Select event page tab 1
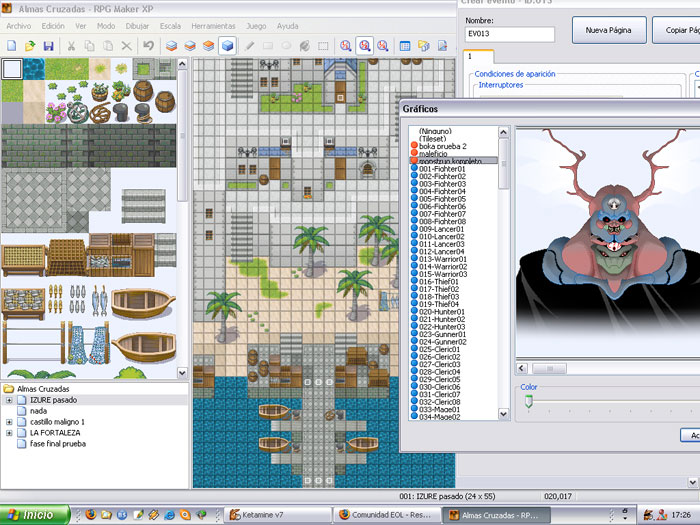Image resolution: width=700 pixels, height=525 pixels. point(479,57)
